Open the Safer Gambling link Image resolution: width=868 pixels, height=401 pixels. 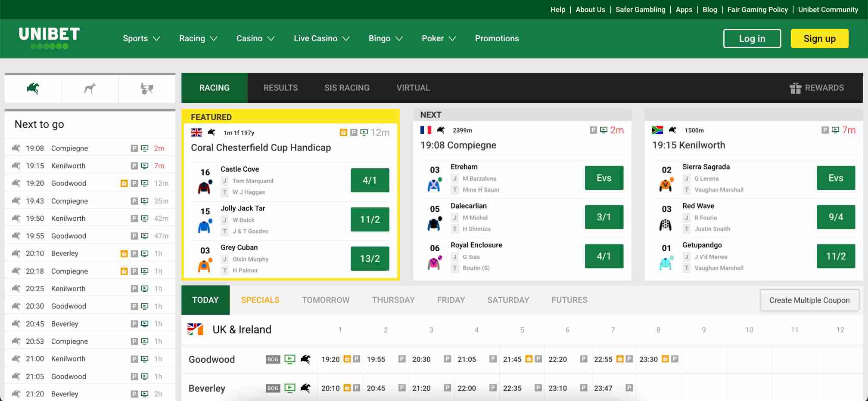coord(640,9)
